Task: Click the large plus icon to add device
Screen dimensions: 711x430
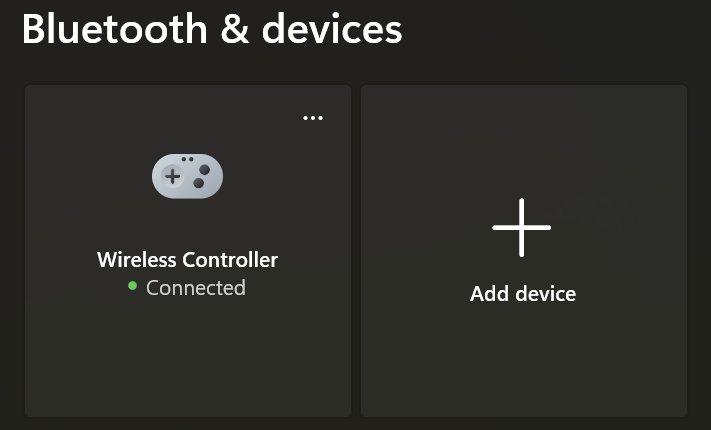Action: coord(521,227)
